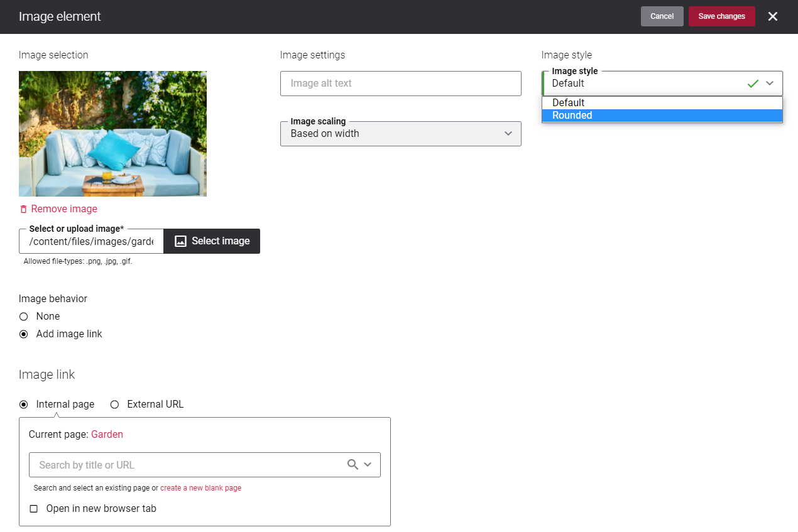Click the Remove image link
Viewport: 798px width, 532px height.
[x=64, y=209]
